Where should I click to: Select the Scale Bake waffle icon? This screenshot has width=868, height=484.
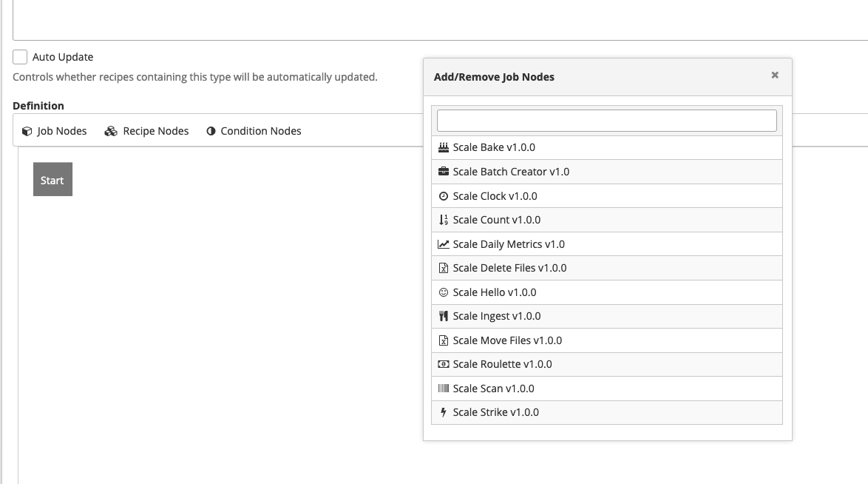pos(444,147)
